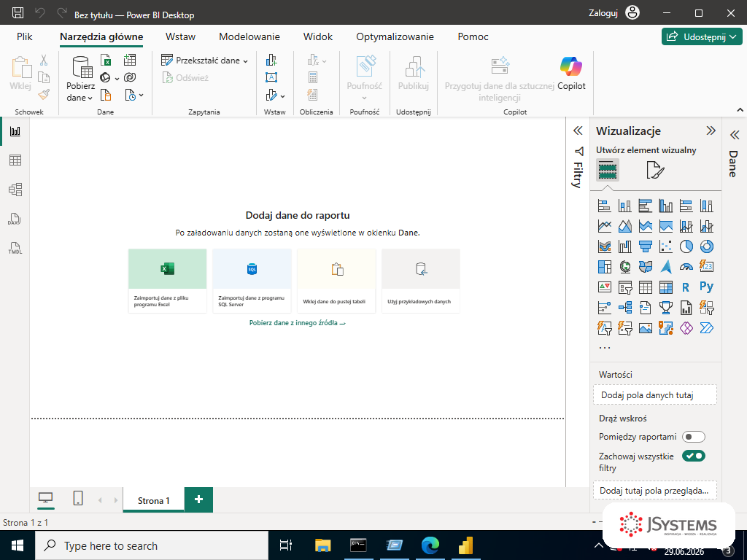The width and height of the screenshot is (747, 560).
Task: Select the Azure Maps visual
Action: click(x=665, y=267)
